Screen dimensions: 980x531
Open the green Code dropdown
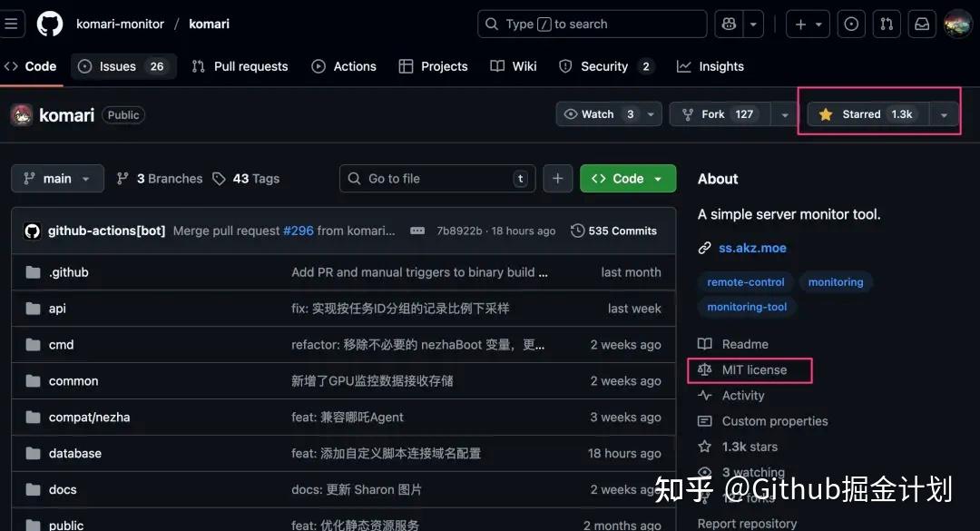coord(627,179)
